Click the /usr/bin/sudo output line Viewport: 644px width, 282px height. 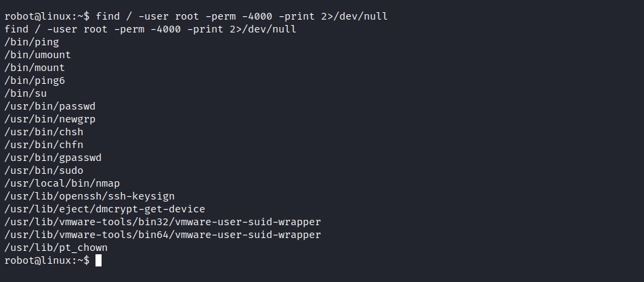pos(43,170)
